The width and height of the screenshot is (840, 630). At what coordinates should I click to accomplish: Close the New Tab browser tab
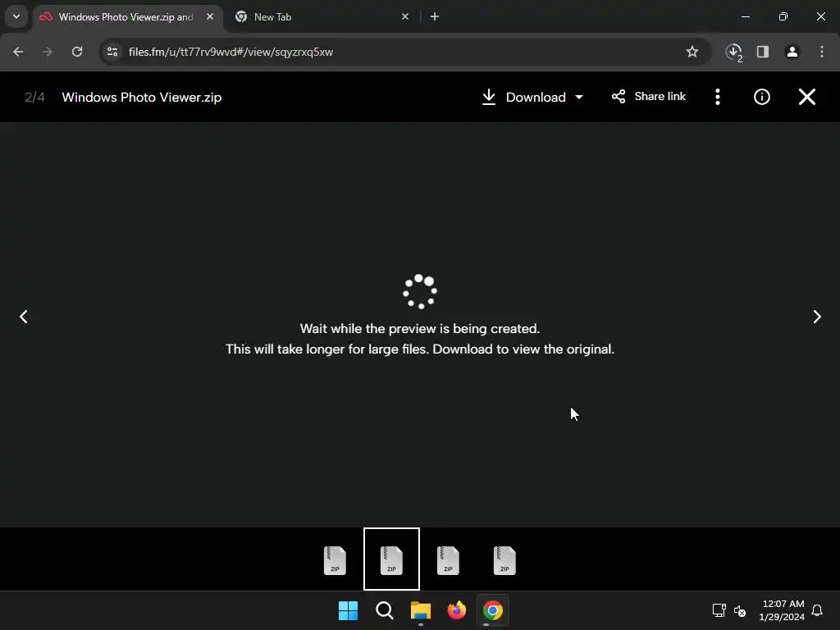tap(405, 16)
